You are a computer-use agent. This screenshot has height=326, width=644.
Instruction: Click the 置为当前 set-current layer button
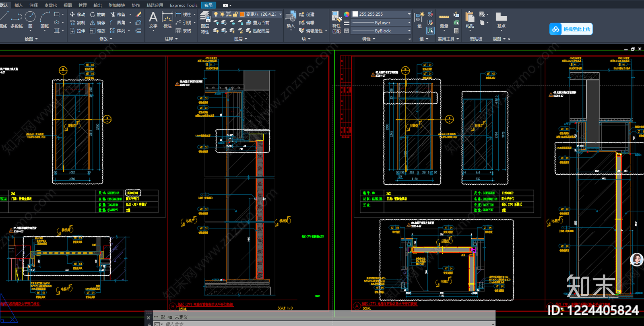point(258,23)
